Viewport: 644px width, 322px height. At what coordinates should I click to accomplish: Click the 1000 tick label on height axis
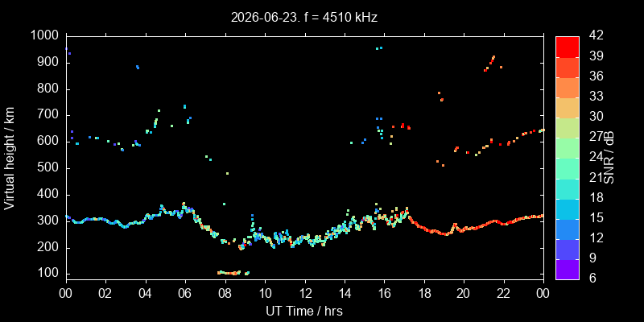[47, 35]
